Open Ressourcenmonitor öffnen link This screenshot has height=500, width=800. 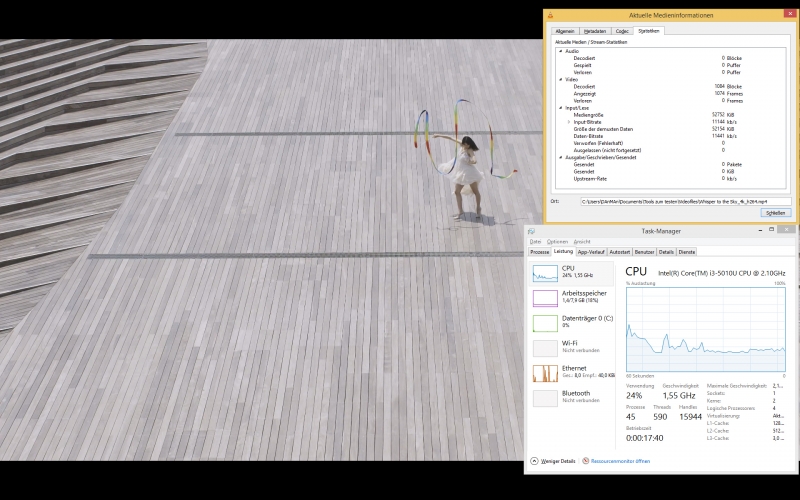click(x=620, y=461)
